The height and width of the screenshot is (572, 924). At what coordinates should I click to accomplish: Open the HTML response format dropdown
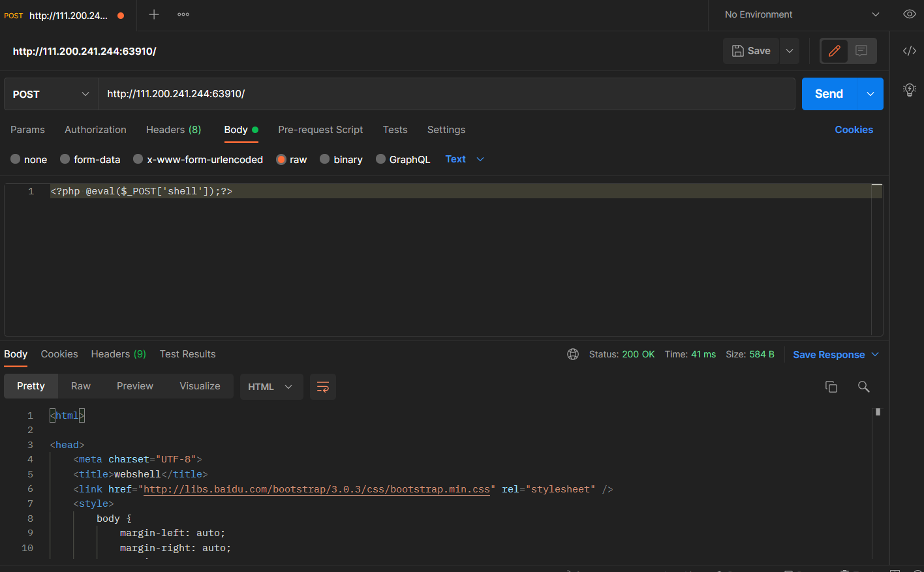tap(271, 387)
